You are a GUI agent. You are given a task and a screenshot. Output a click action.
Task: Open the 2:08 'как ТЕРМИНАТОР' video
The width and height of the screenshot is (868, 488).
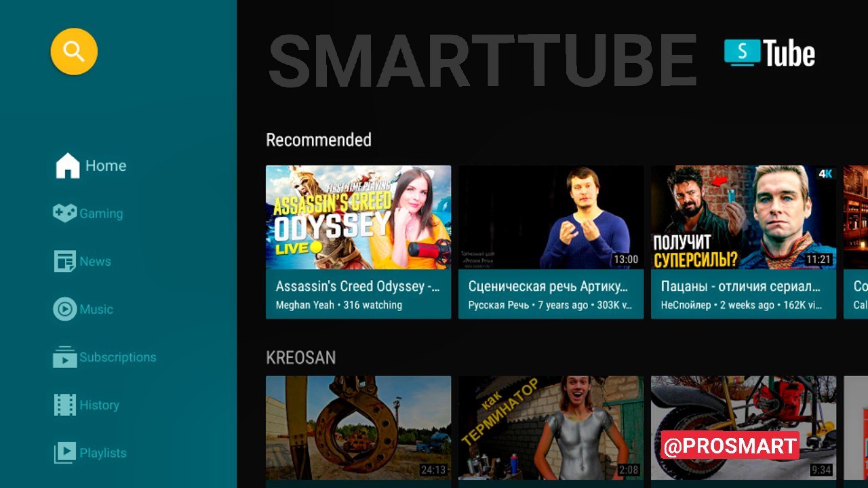point(551,428)
